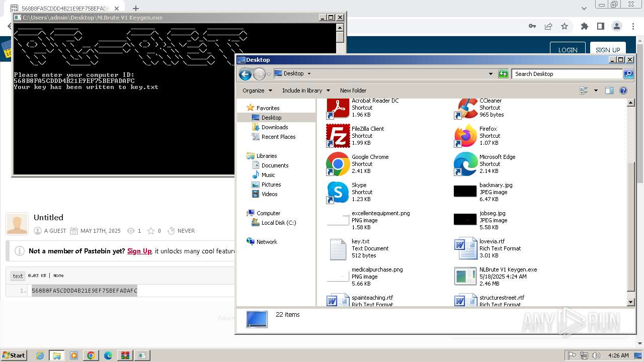This screenshot has width=644, height=362.
Task: Focus the Search Desktop field
Action: click(x=568, y=74)
